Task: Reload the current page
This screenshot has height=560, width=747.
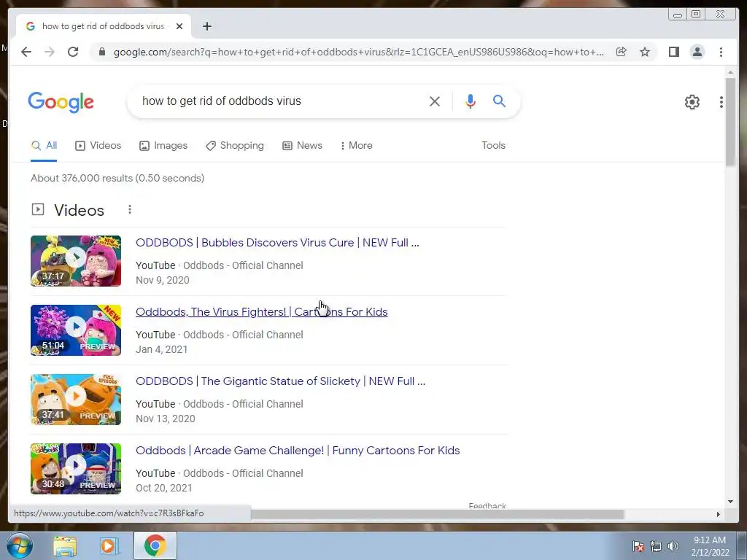Action: point(73,52)
